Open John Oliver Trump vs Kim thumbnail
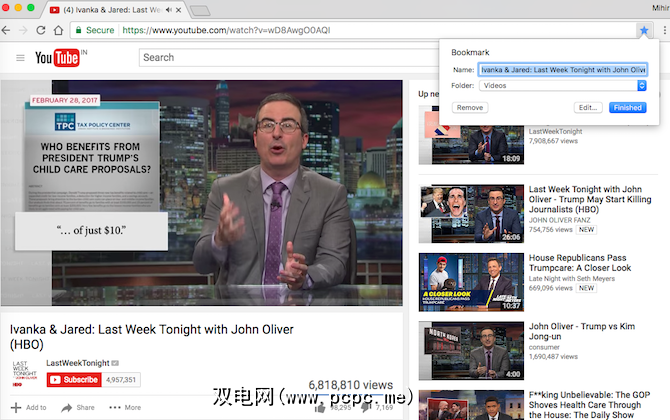Screen dimensions: 670x420 (x=471, y=351)
